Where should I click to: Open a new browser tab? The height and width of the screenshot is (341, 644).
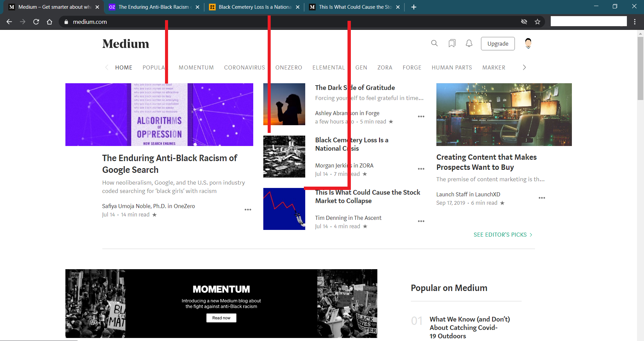pos(414,7)
